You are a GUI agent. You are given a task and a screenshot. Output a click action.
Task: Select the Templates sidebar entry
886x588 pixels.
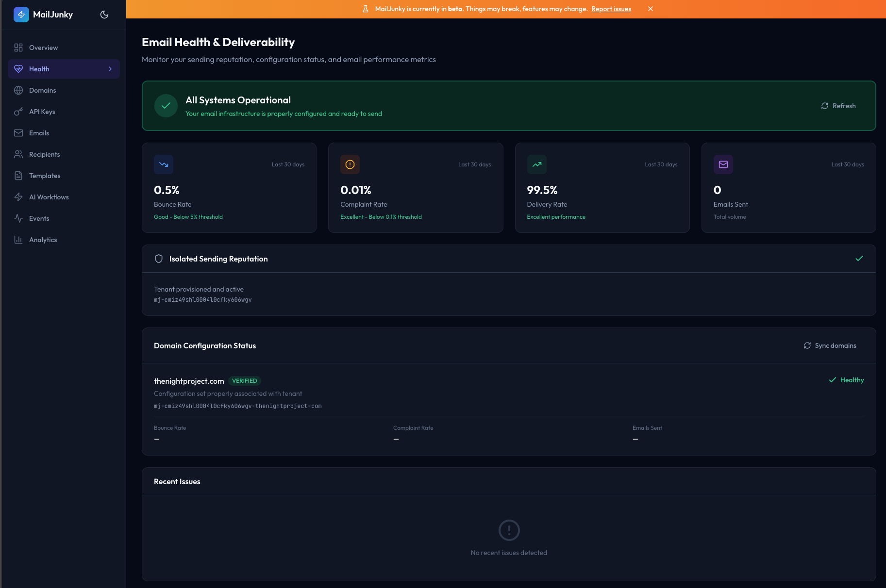point(44,176)
